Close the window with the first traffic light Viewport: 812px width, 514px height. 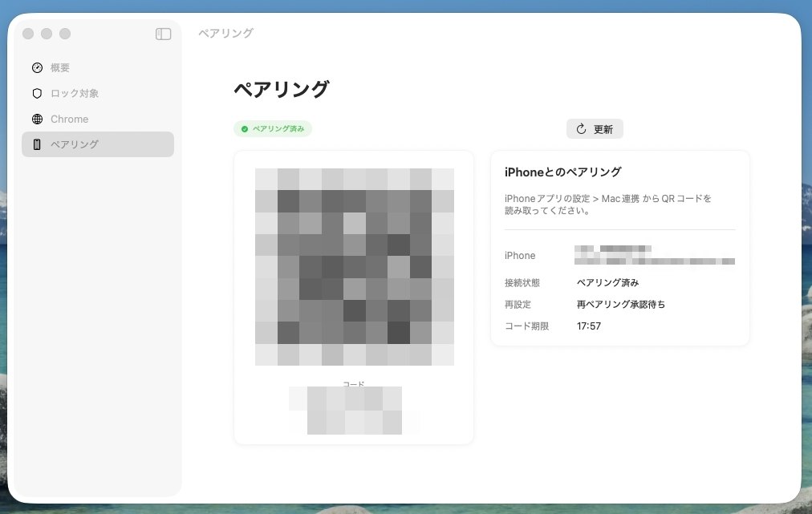[x=28, y=34]
